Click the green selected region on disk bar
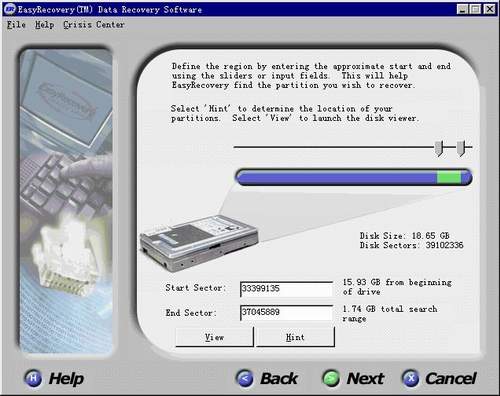The width and height of the screenshot is (500, 396). 449,177
